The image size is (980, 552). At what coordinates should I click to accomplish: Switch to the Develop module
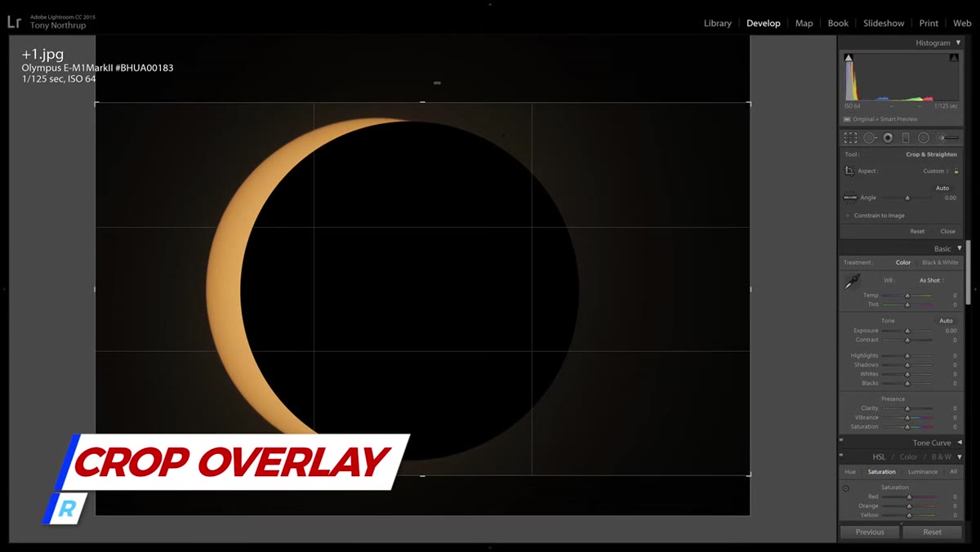click(764, 23)
